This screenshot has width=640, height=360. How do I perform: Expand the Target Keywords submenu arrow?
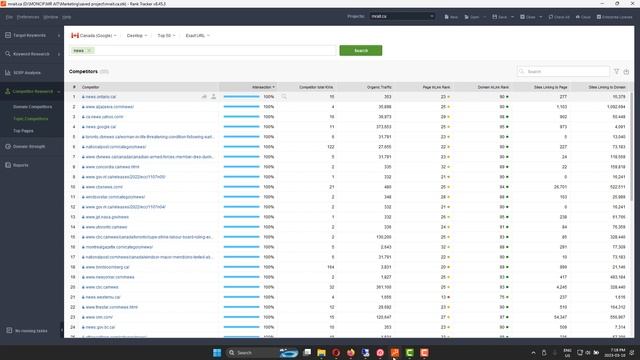pyautogui.click(x=59, y=36)
